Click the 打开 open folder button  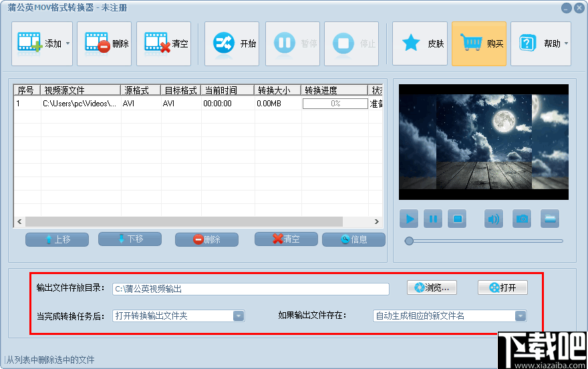(503, 287)
